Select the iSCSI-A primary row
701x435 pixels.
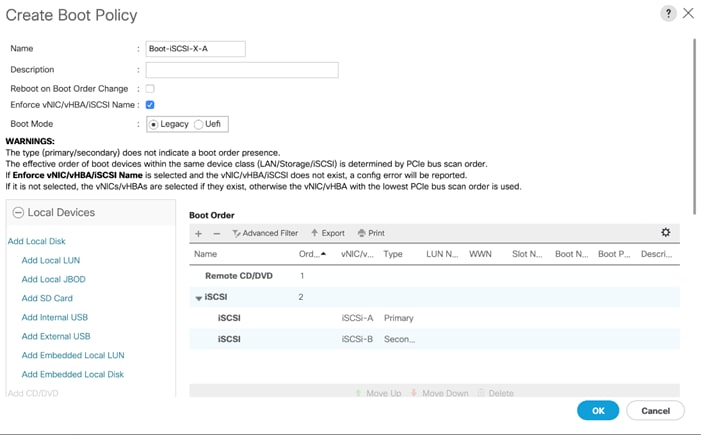click(435, 318)
